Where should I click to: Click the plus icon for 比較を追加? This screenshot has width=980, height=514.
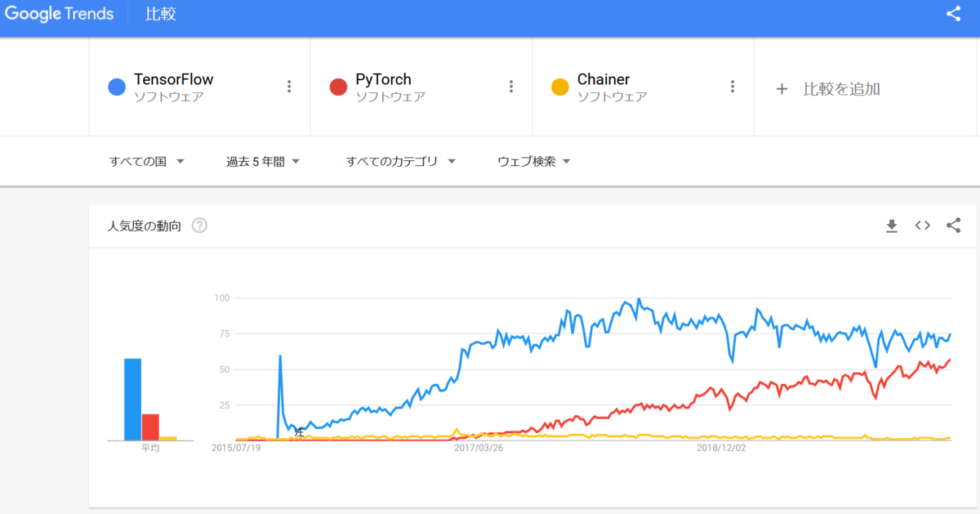tap(782, 88)
